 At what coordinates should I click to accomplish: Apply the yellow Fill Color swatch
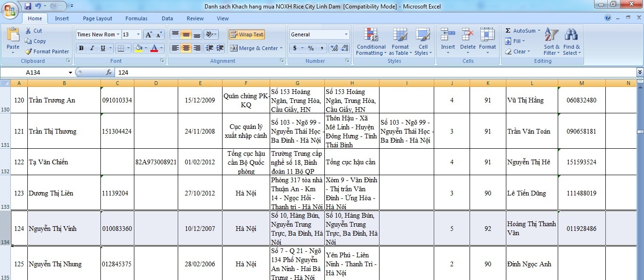[139, 48]
